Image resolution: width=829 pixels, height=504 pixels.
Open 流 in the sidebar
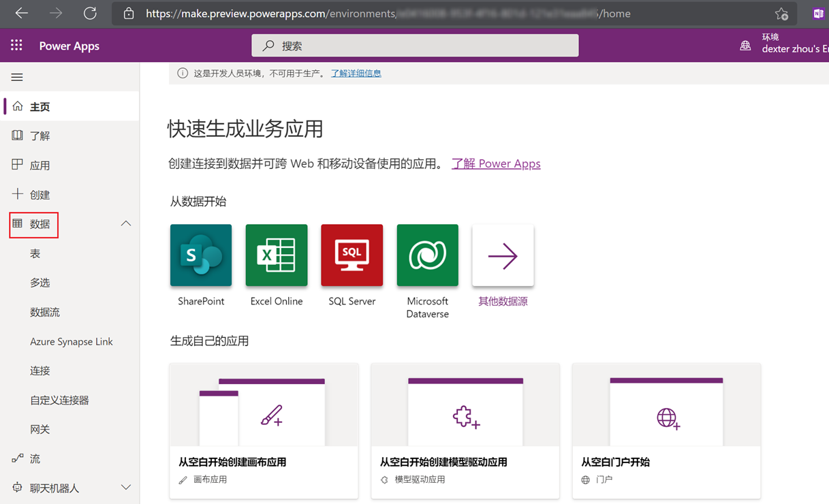[35, 459]
